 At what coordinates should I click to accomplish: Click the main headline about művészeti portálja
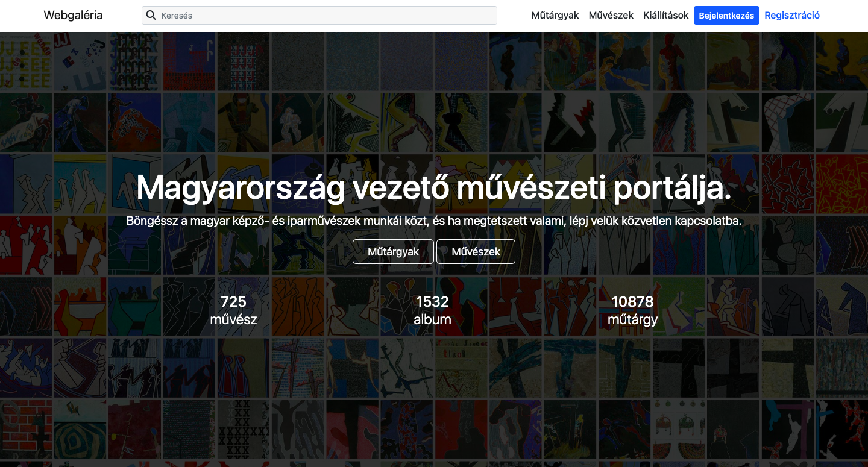point(433,188)
